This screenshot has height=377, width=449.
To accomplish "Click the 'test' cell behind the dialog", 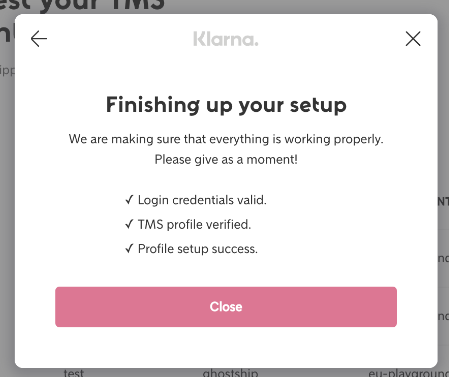I will (74, 373).
